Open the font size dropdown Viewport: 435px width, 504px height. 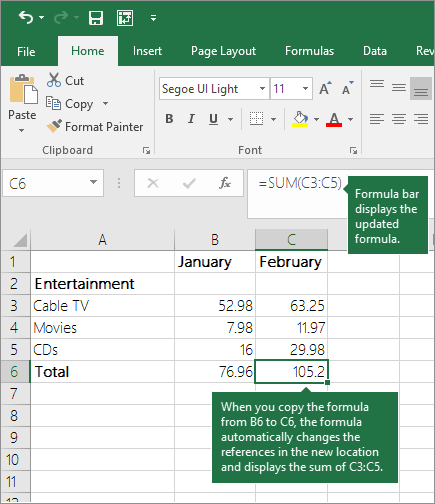[x=305, y=89]
